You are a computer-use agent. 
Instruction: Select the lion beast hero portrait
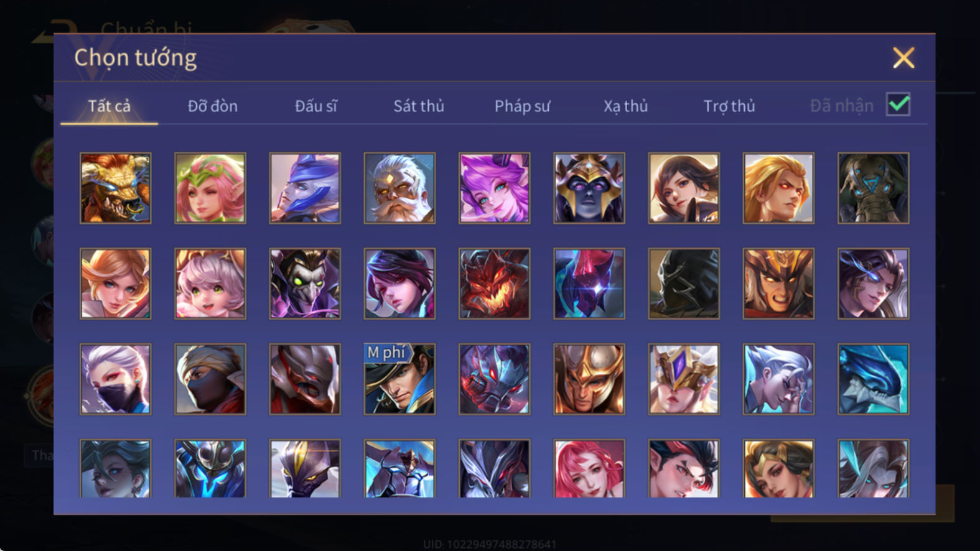tap(115, 188)
